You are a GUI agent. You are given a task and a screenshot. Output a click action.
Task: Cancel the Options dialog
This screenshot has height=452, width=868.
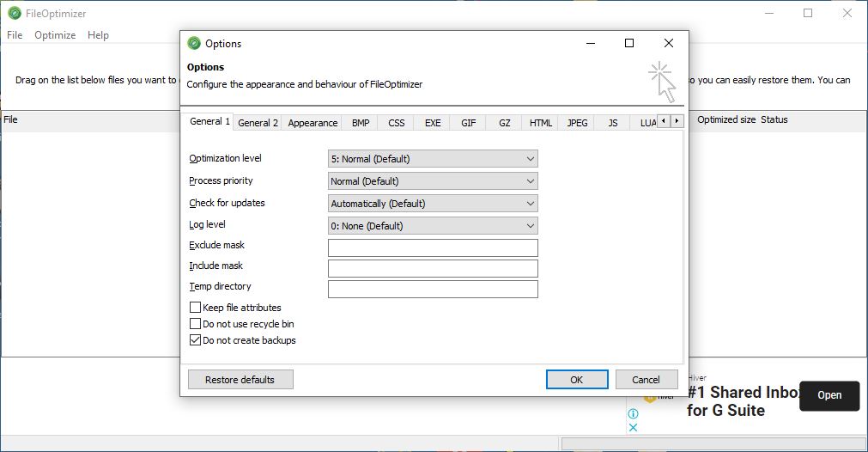point(646,380)
